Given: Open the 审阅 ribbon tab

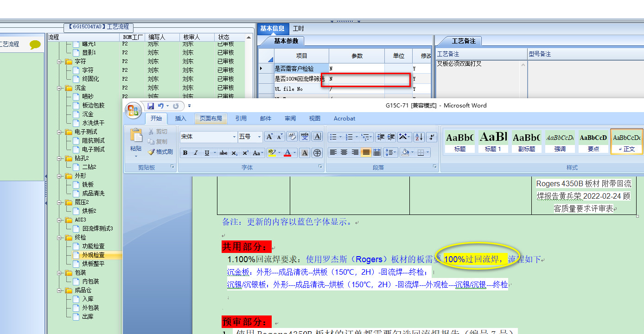Looking at the screenshot, I should (x=290, y=119).
